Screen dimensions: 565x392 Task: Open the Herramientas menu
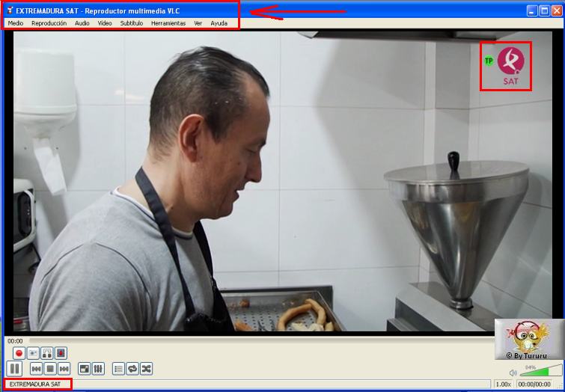pos(168,23)
